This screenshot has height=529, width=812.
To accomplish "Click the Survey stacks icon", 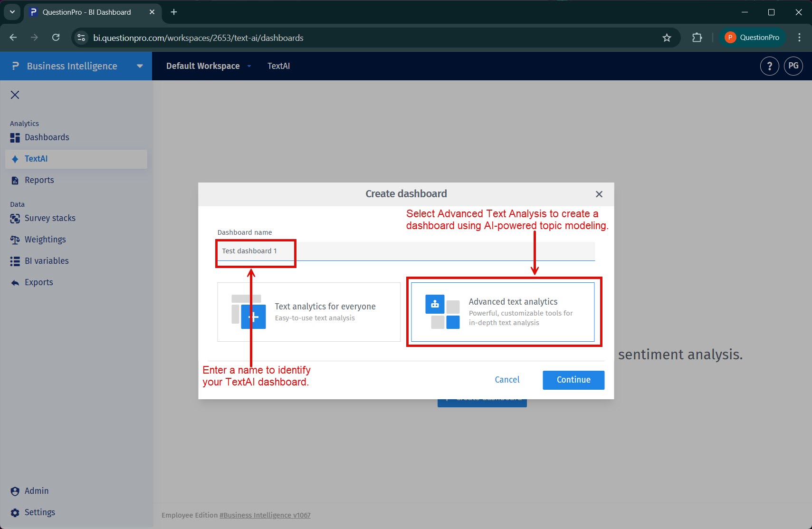I will [x=14, y=218].
